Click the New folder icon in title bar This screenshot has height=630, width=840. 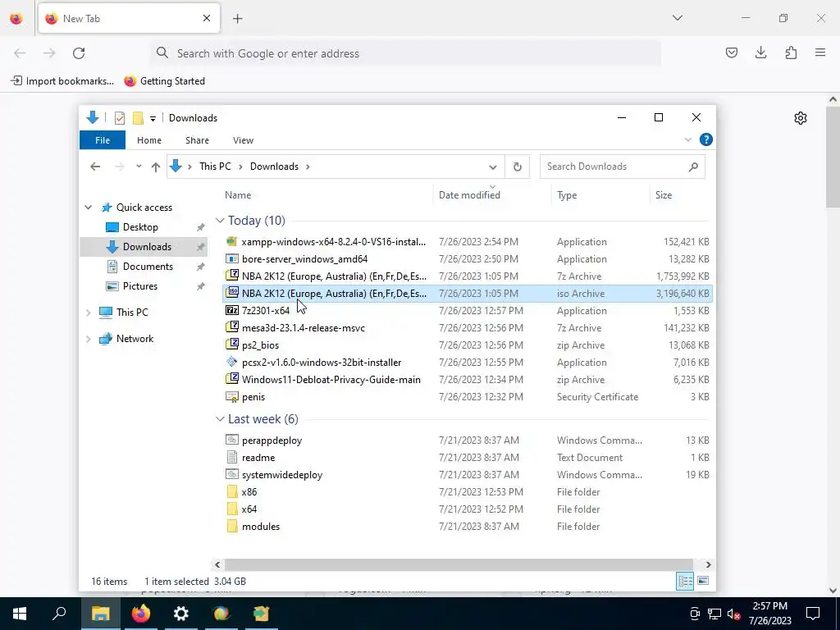(138, 118)
